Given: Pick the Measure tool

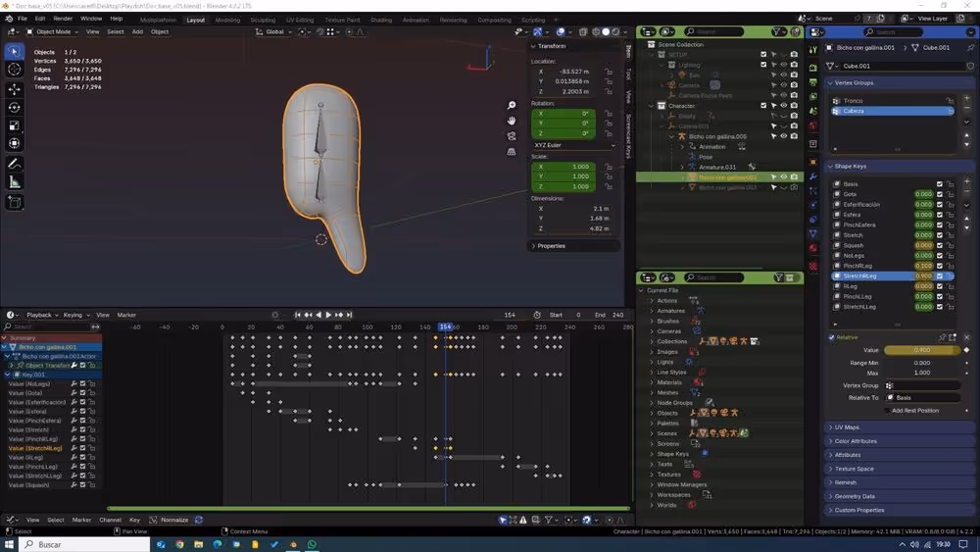Looking at the screenshot, I should [15, 182].
